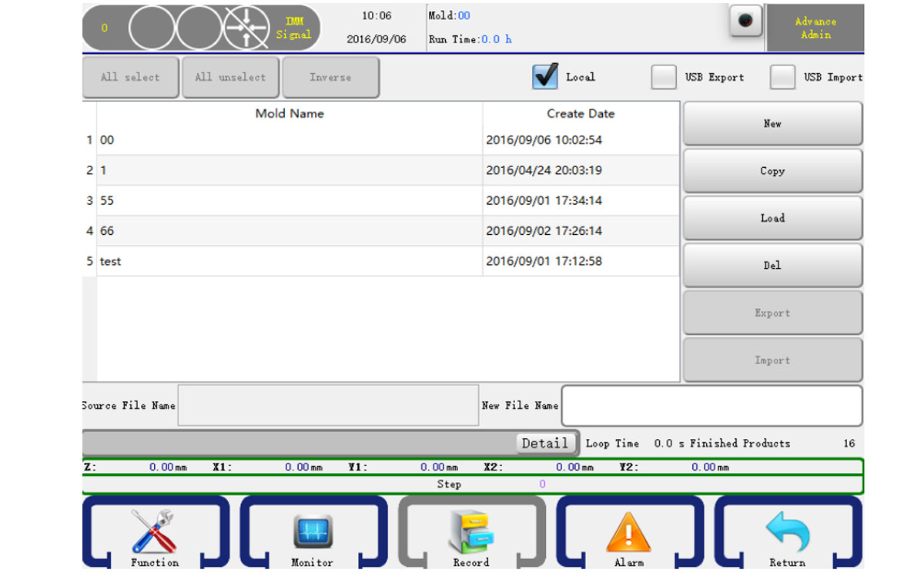This screenshot has width=924, height=573.
Task: Open the Function wrench and screwdriver icon
Action: tap(154, 532)
